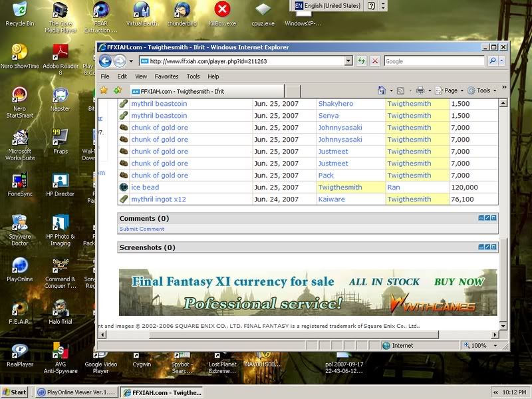Viewport: 532px width, 399px height.
Task: Open The Core Media Player desktop icon
Action: [x=61, y=17]
